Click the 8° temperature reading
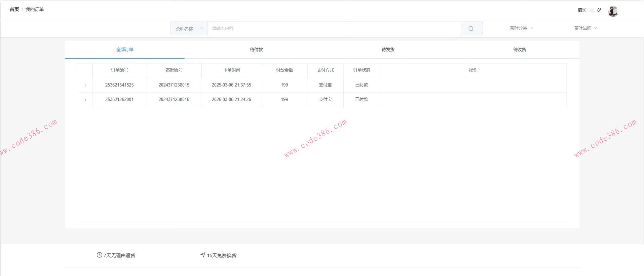 599,10
